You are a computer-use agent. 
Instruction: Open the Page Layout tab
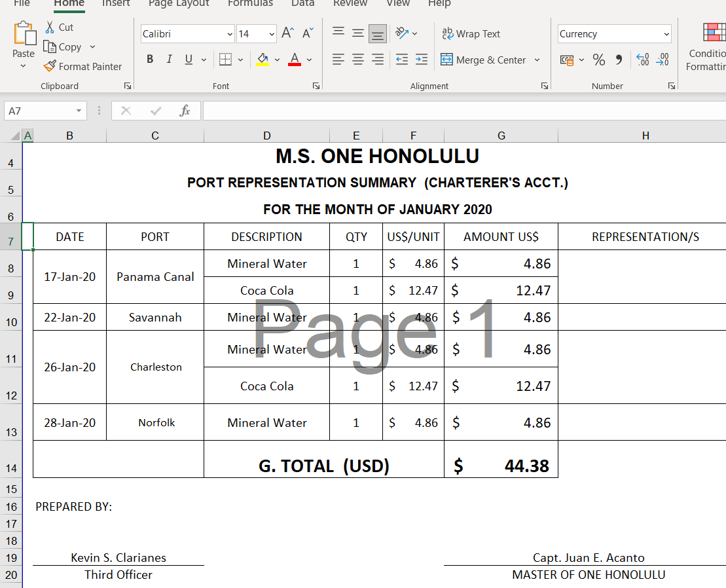pyautogui.click(x=179, y=3)
